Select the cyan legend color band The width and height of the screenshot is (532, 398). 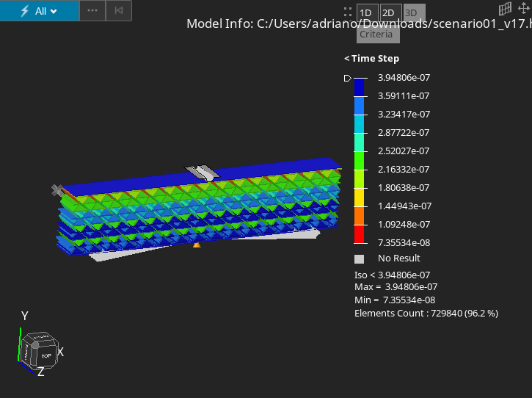(359, 124)
